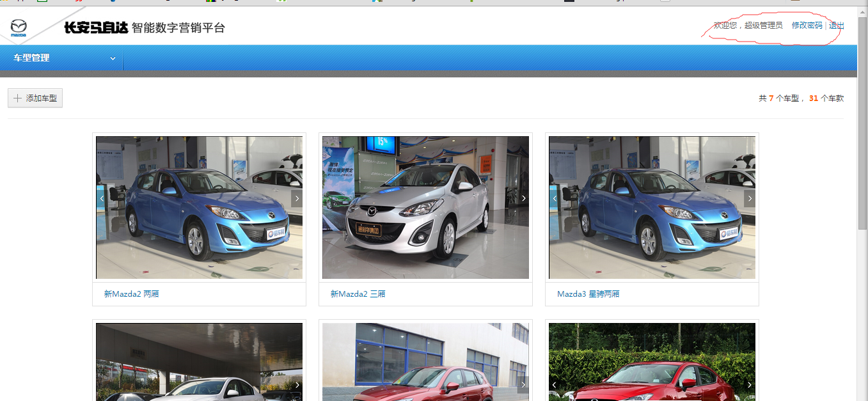Click the plus icon on 添加车型

tap(17, 98)
